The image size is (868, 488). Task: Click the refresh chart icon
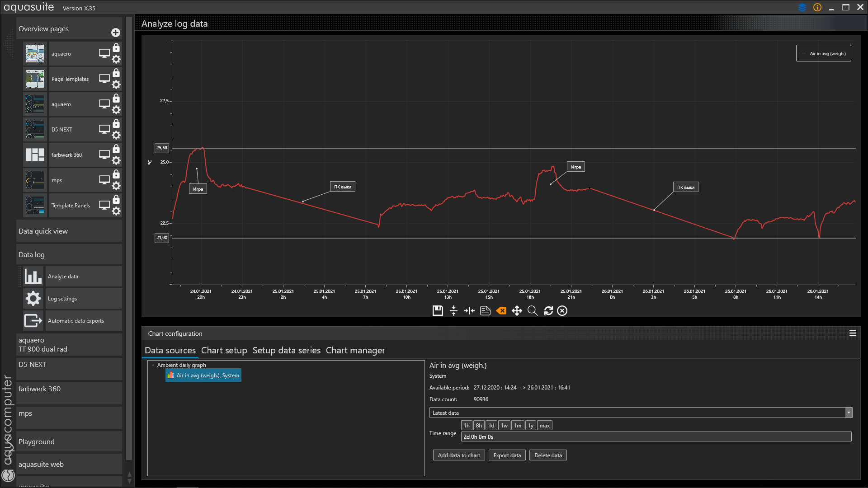548,311
